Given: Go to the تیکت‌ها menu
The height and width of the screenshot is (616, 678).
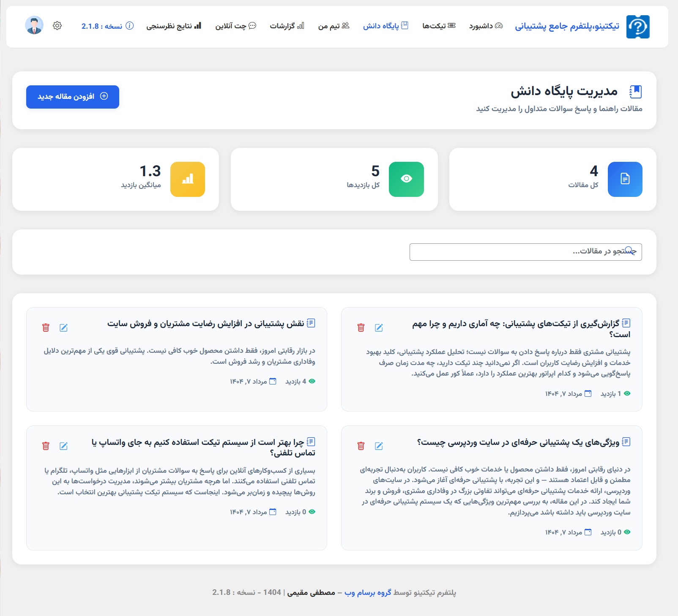Looking at the screenshot, I should pyautogui.click(x=439, y=26).
